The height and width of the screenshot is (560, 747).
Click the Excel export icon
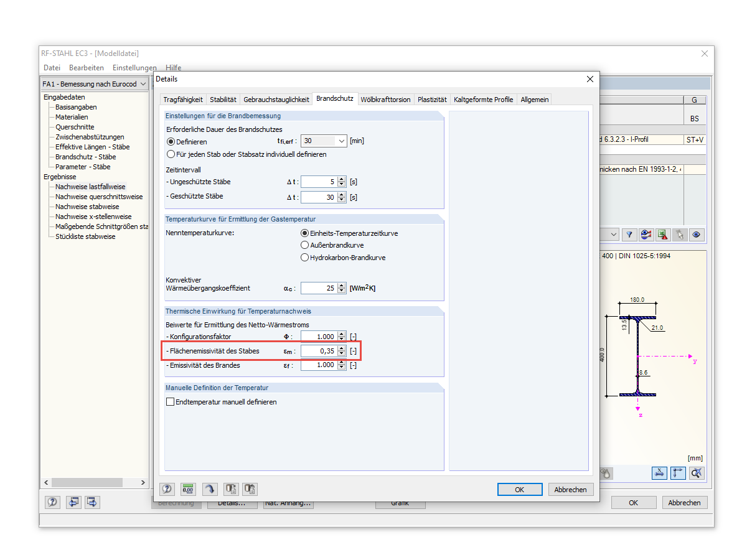663,235
